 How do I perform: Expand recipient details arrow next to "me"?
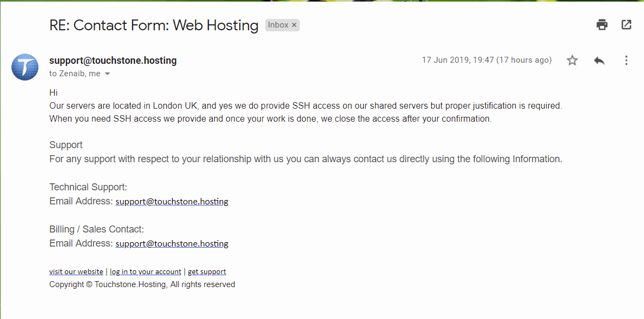108,74
